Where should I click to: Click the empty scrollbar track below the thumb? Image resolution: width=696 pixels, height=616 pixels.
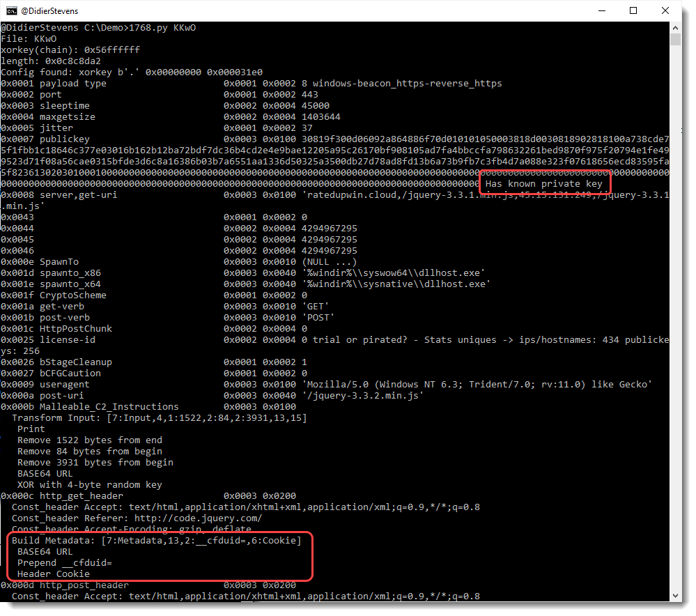pyautogui.click(x=676, y=311)
